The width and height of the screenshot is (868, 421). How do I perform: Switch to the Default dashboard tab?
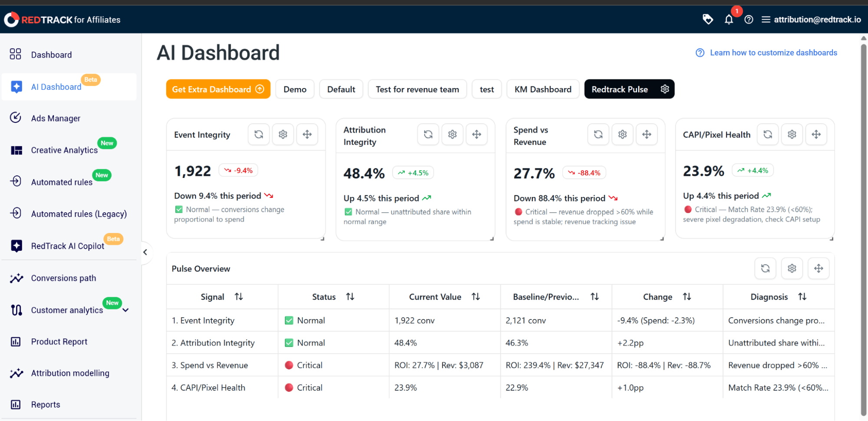tap(341, 89)
